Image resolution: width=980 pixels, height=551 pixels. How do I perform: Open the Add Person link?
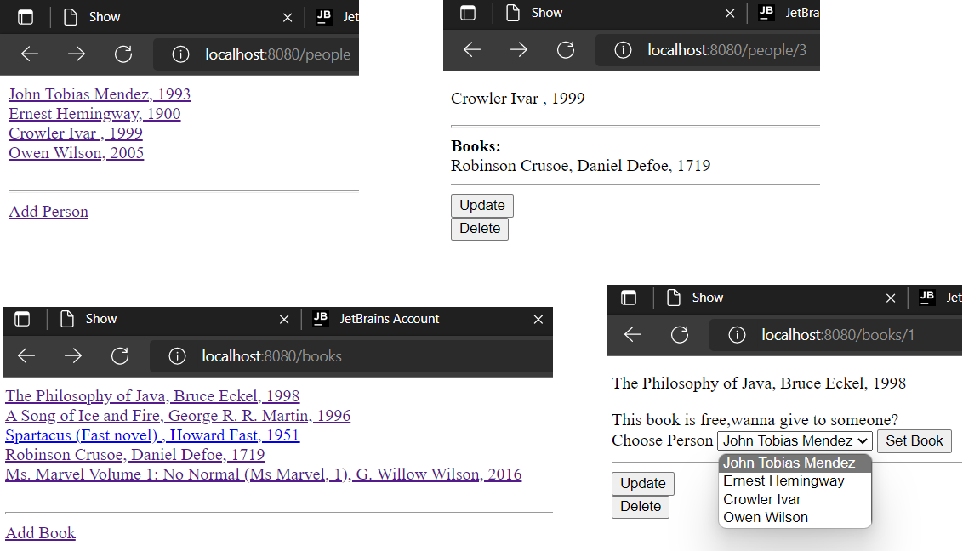pos(48,211)
